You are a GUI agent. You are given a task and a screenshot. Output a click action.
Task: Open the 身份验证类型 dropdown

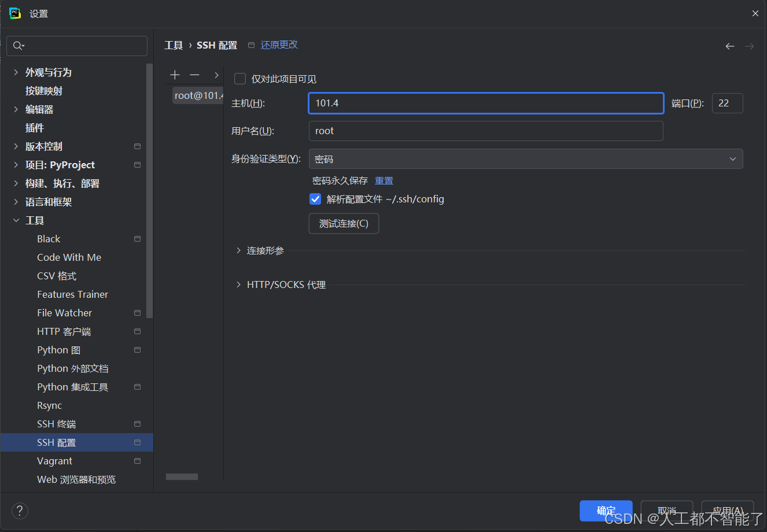click(x=525, y=159)
